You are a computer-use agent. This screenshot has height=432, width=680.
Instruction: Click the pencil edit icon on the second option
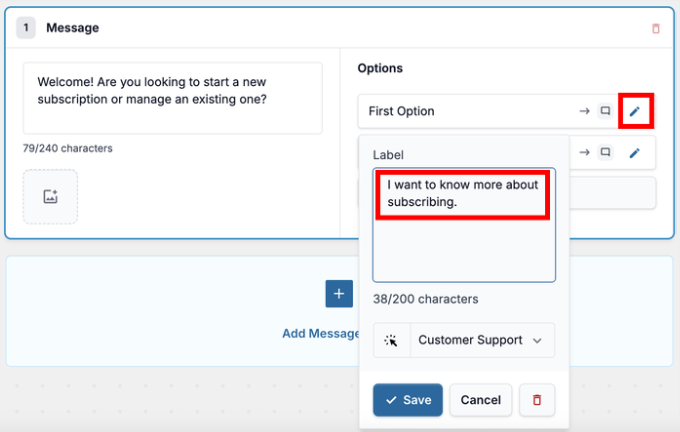point(634,153)
